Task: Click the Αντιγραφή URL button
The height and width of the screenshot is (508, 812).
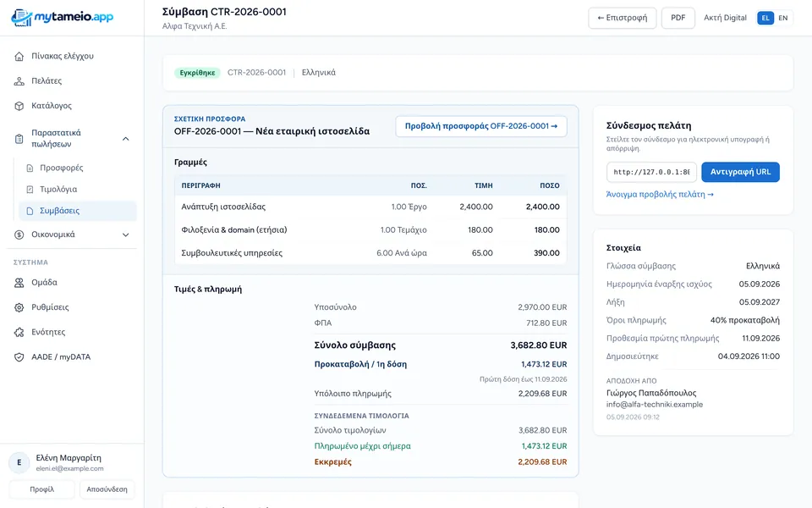Action: (x=741, y=172)
